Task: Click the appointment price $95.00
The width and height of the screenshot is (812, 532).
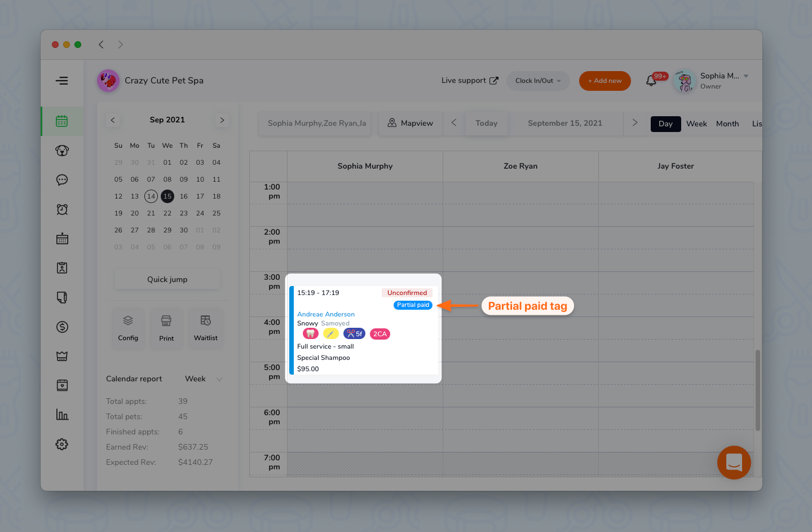Action: tap(308, 369)
